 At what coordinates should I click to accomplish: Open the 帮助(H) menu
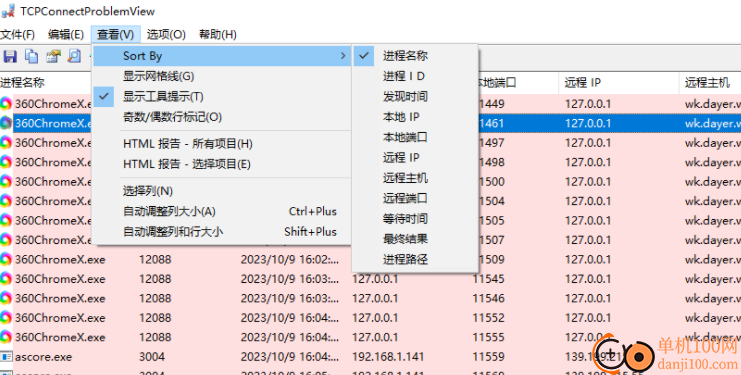[x=217, y=34]
